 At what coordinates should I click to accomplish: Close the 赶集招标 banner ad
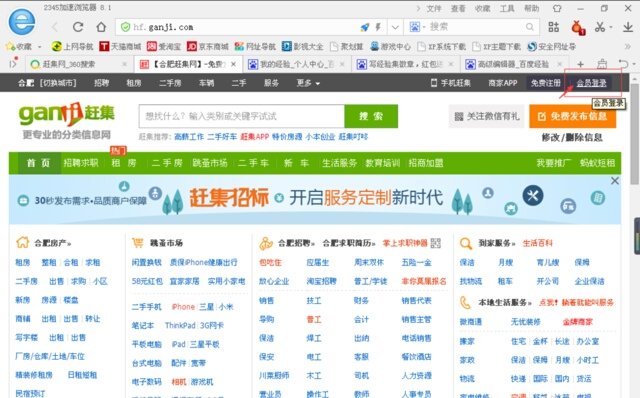coord(615,181)
